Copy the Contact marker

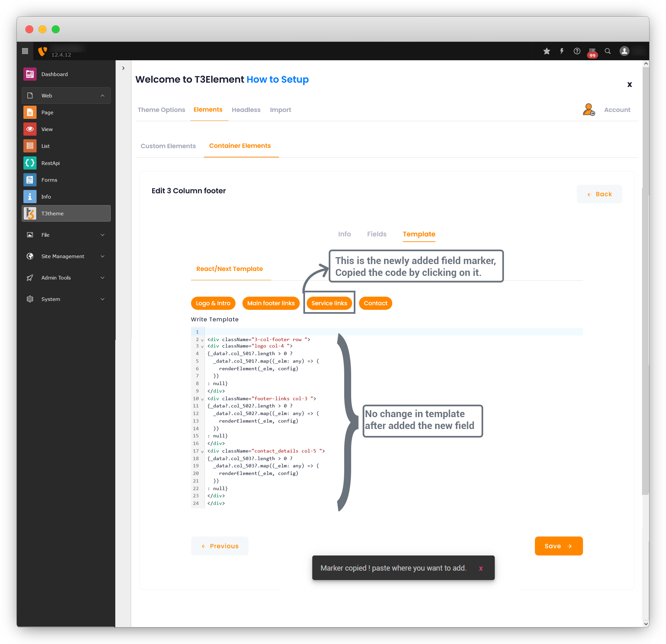375,303
